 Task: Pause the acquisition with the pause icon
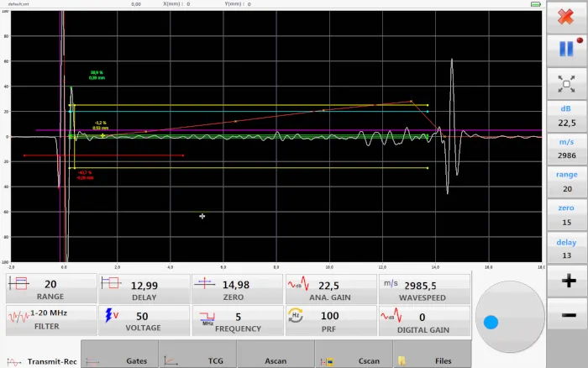(x=566, y=49)
